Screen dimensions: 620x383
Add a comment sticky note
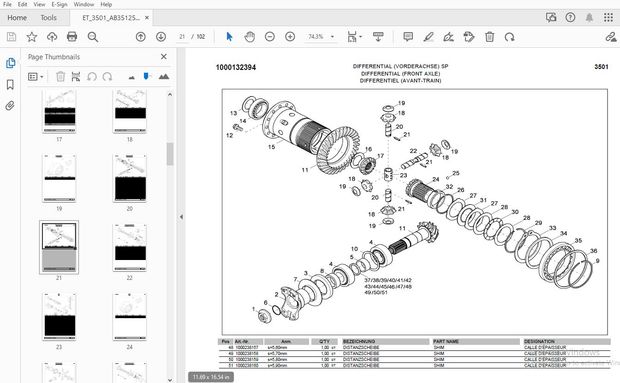pos(408,37)
